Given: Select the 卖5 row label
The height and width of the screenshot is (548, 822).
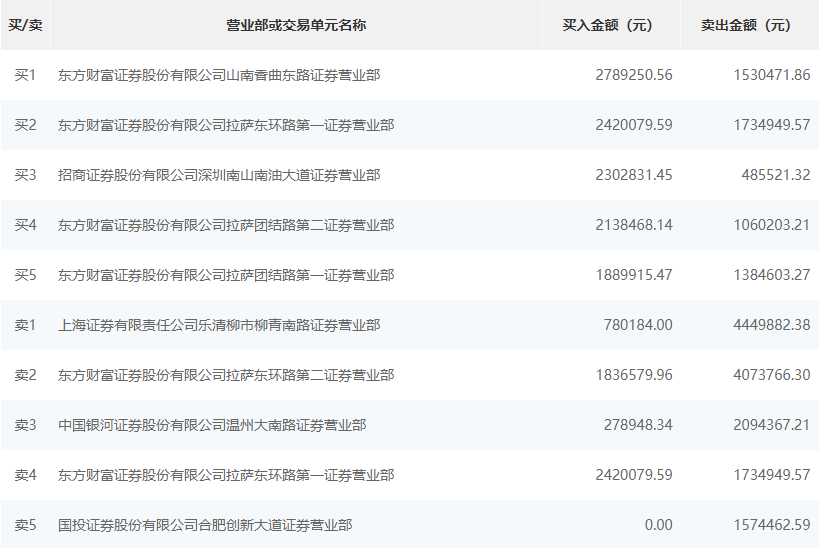Looking at the screenshot, I should pyautogui.click(x=25, y=525).
